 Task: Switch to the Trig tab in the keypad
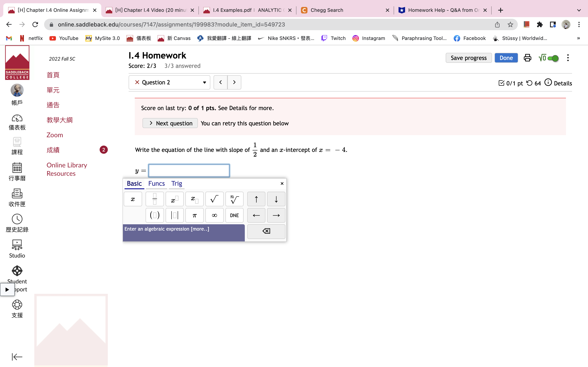point(176,184)
